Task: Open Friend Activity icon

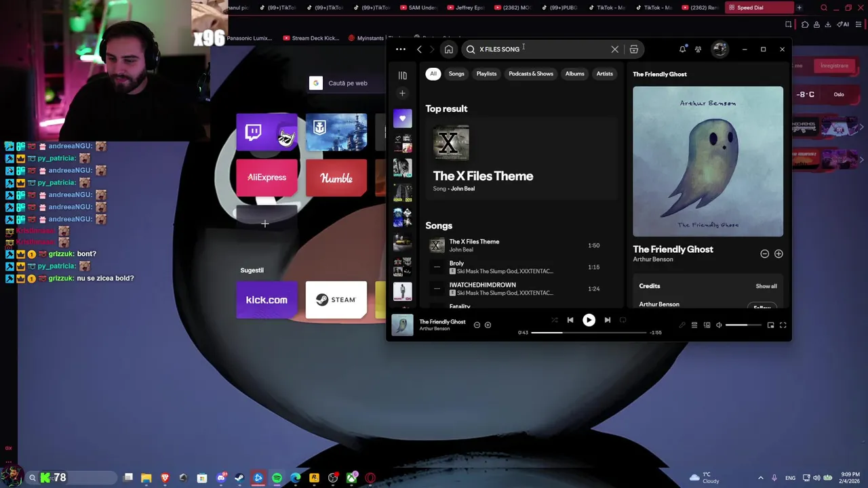Action: pyautogui.click(x=698, y=49)
